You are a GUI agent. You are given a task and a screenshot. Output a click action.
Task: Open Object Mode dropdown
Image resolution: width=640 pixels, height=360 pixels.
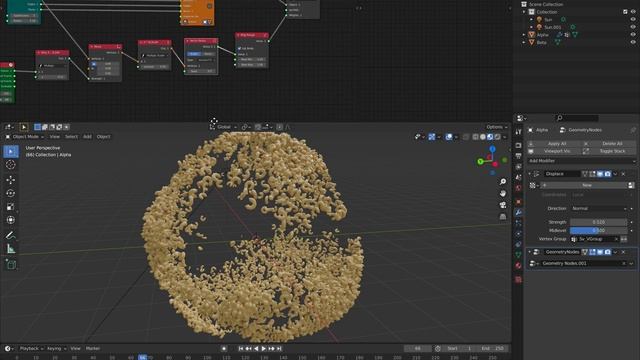(25, 137)
